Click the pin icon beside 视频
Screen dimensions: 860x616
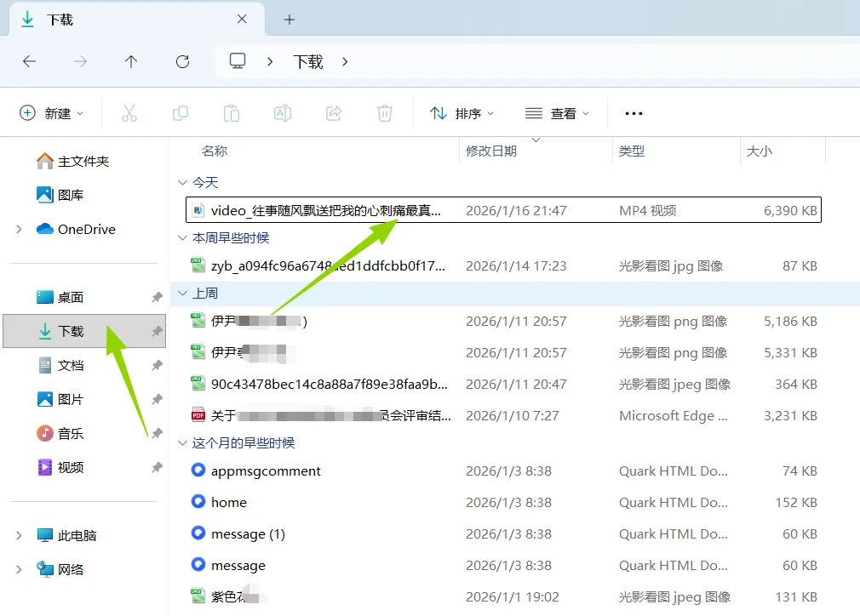tap(157, 467)
